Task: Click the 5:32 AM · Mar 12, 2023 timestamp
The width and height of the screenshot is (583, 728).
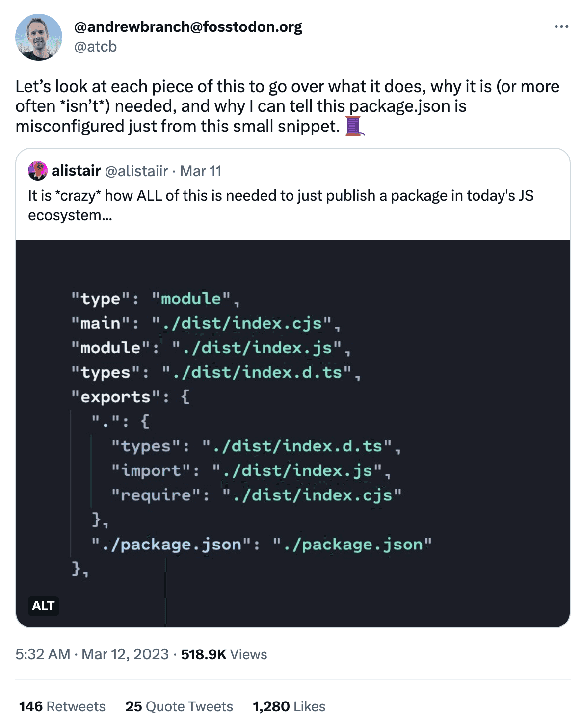Action: click(92, 654)
